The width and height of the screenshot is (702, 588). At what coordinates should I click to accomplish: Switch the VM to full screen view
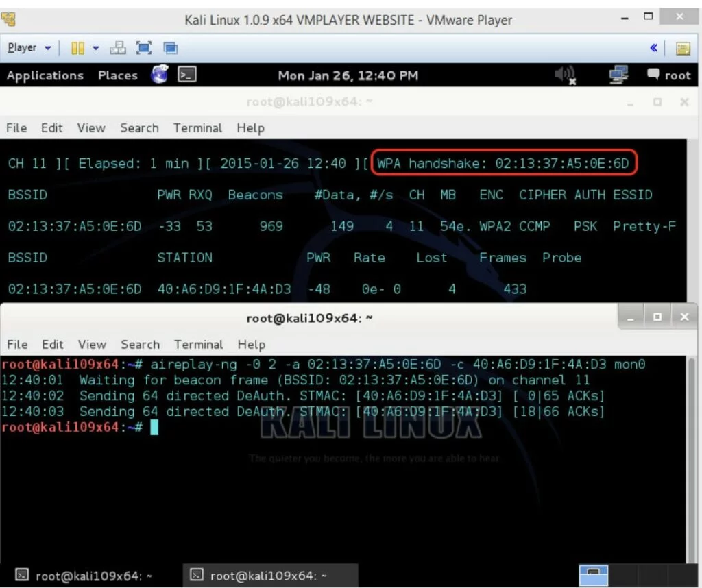coord(143,47)
